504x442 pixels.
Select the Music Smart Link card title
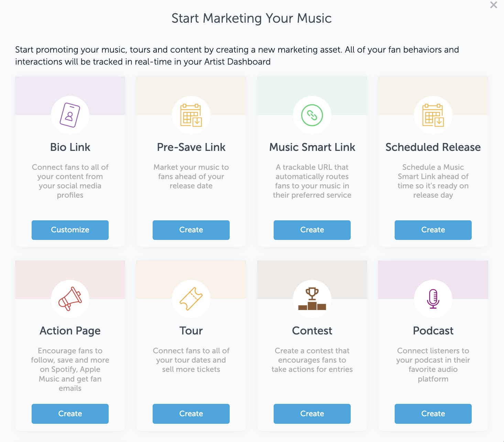pyautogui.click(x=312, y=147)
